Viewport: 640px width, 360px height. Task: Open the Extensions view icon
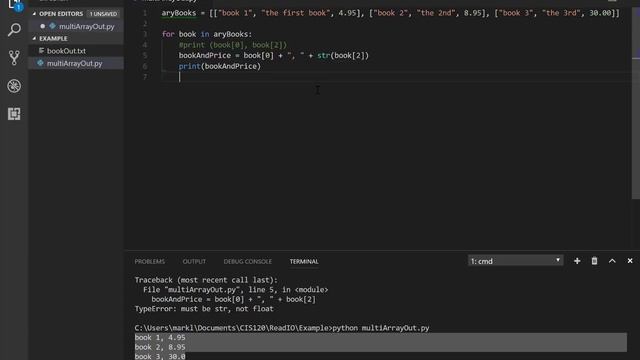(x=14, y=114)
